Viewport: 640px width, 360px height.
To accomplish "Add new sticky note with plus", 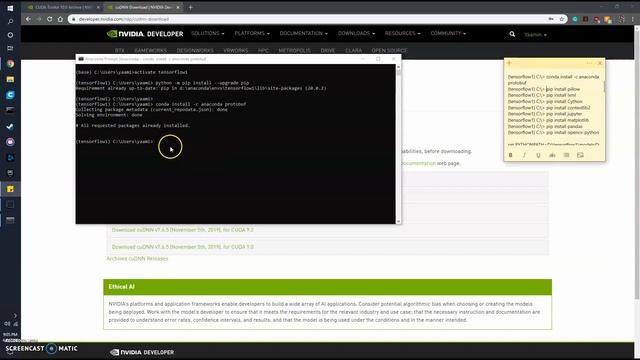I will 509,63.
